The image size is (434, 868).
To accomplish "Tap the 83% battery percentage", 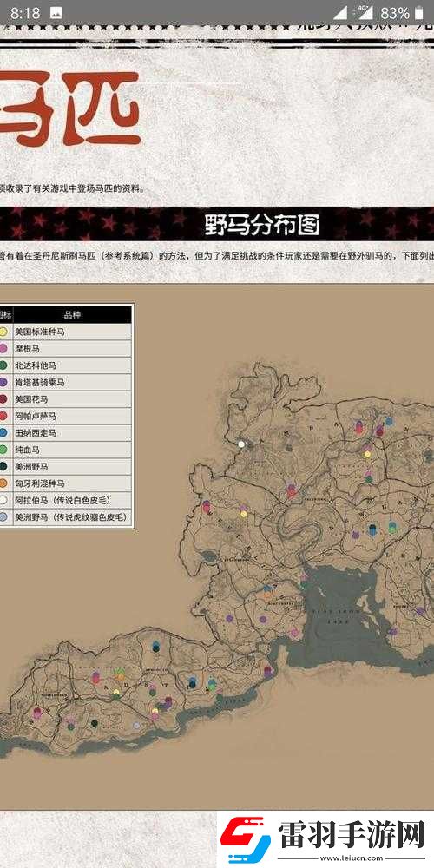I will tap(395, 13).
